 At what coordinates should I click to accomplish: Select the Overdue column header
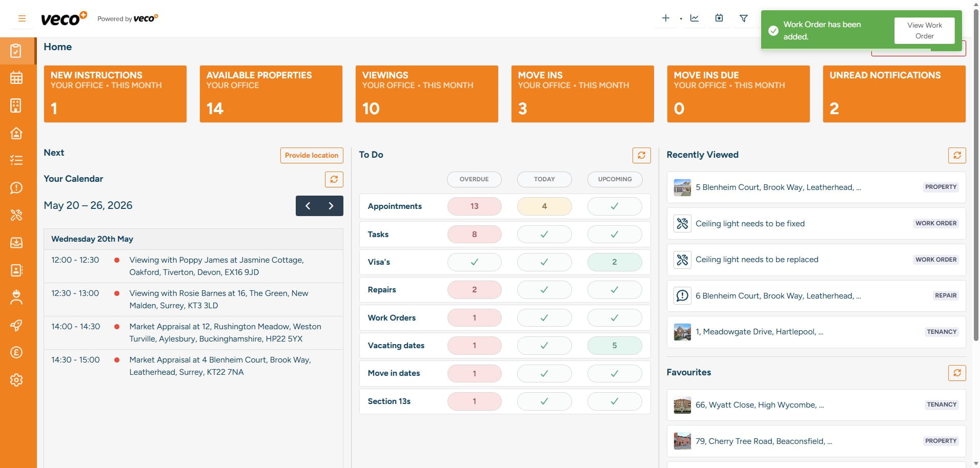click(474, 179)
